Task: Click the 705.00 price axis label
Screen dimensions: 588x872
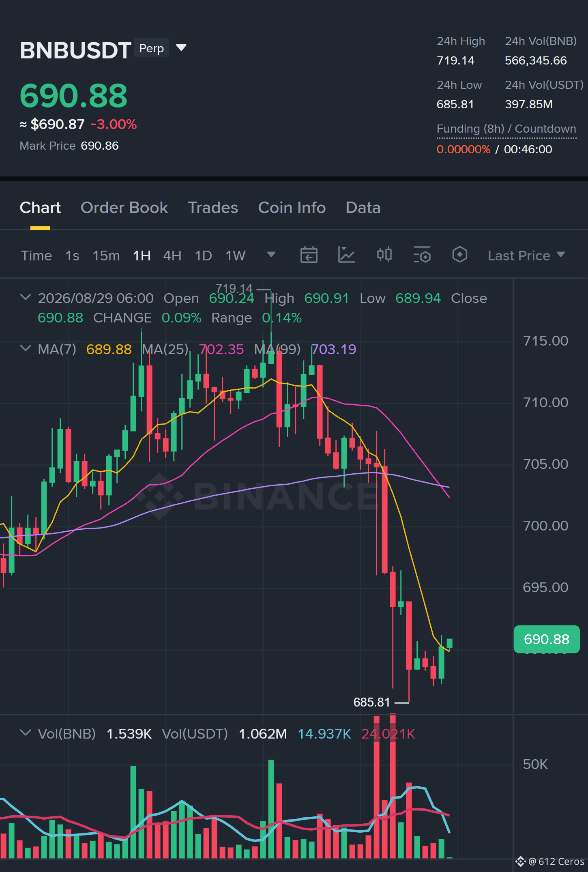Action: 545,464
